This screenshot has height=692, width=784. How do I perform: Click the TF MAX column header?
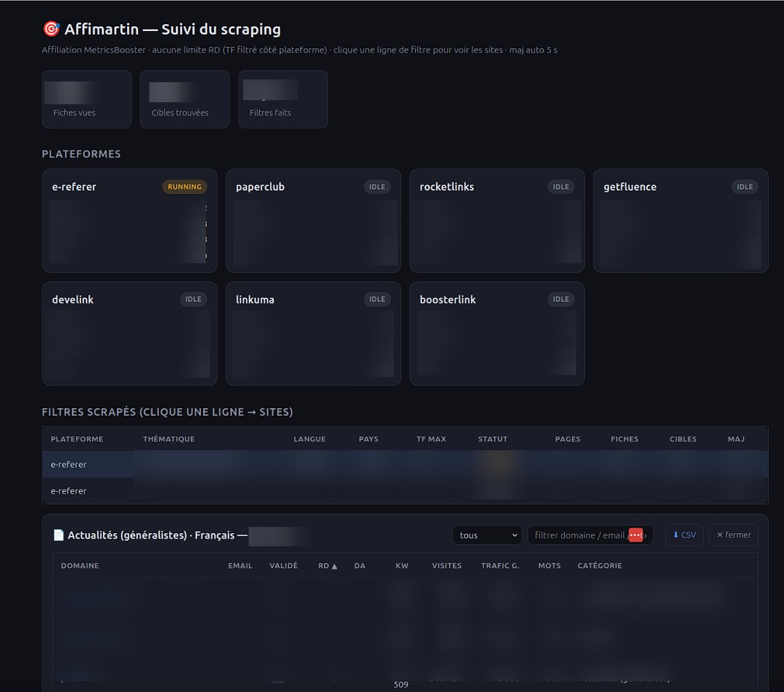click(432, 439)
